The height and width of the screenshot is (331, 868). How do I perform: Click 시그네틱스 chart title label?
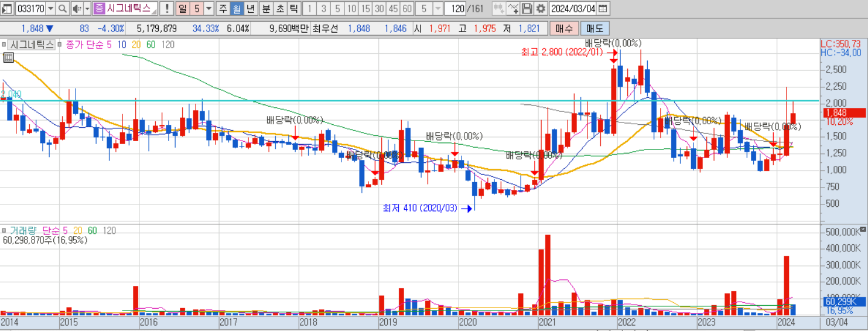(32, 44)
